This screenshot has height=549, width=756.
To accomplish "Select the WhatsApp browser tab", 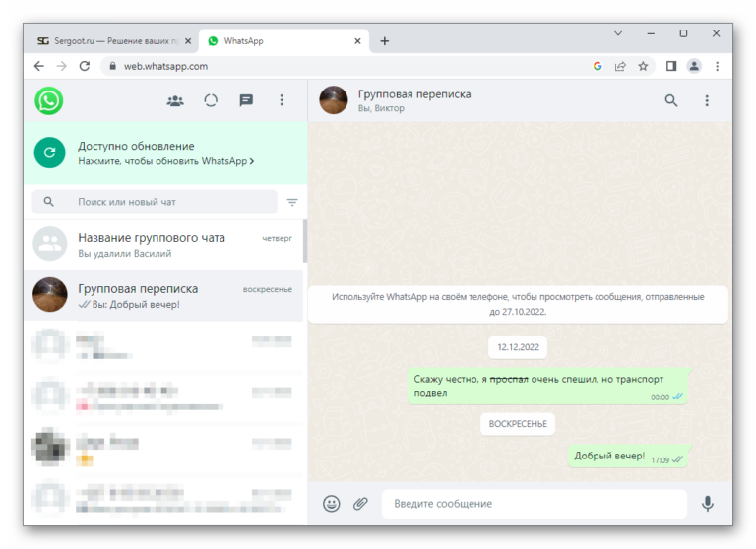I will 284,41.
